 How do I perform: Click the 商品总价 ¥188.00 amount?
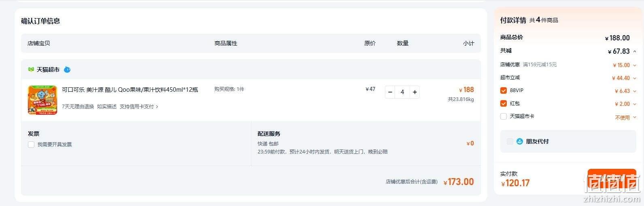tap(617, 38)
